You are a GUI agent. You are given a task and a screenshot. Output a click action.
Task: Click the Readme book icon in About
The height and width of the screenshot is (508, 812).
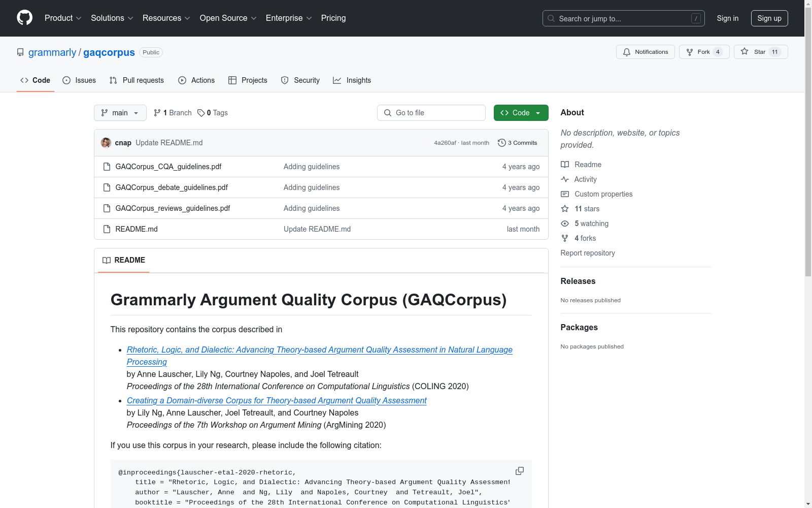565,165
